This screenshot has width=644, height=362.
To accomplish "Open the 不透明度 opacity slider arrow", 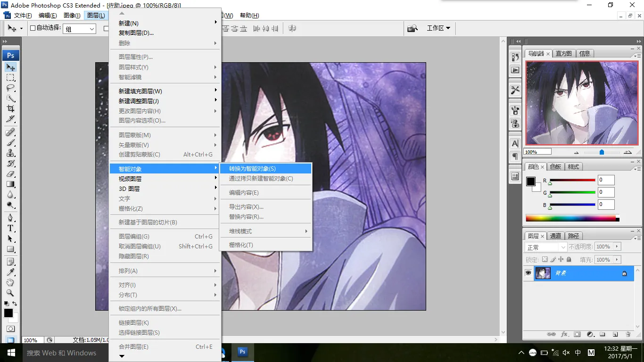I will click(617, 247).
